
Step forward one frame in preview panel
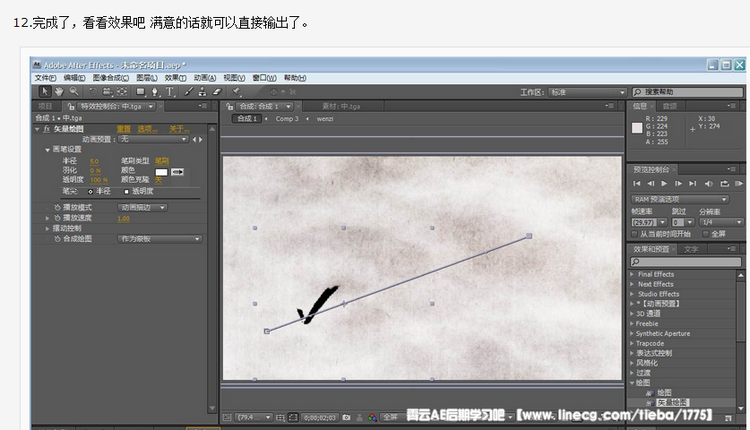click(x=678, y=184)
